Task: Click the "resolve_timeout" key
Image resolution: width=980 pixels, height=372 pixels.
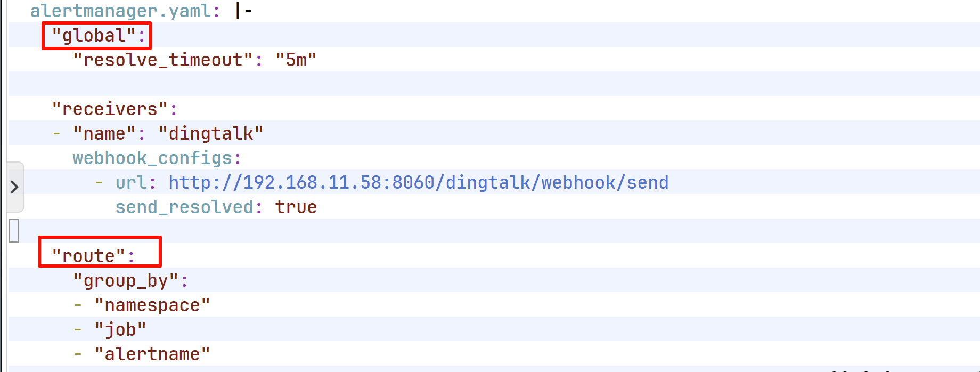Action: pos(163,60)
